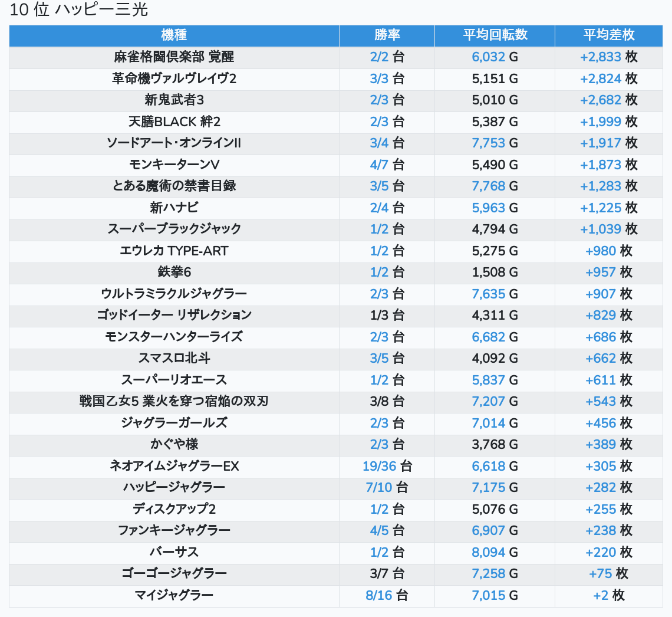Click the モンキーターンV machine name
672x617 pixels.
[174, 165]
